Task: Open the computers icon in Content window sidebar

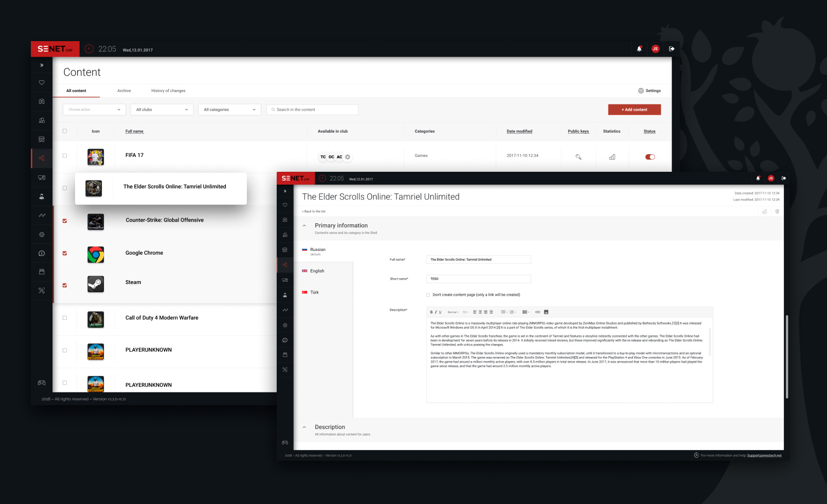Action: pyautogui.click(x=42, y=177)
